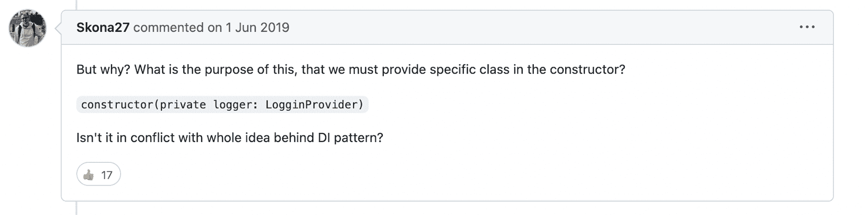This screenshot has height=215, width=868.
Task: Click the timeline line above the comment
Action: [77, 5]
